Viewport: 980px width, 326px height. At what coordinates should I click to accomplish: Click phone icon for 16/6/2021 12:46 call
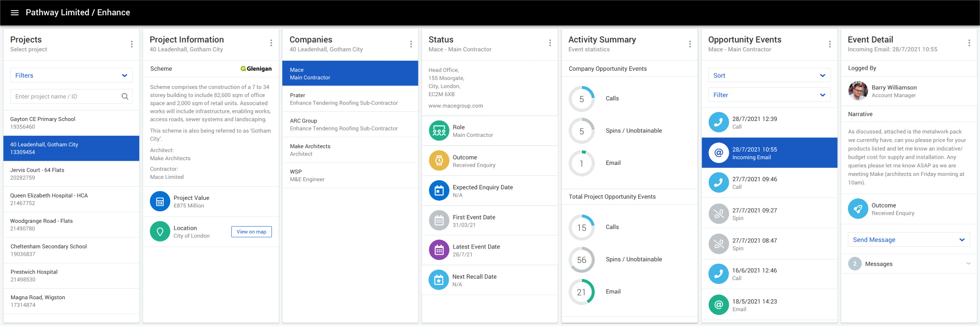coord(718,274)
